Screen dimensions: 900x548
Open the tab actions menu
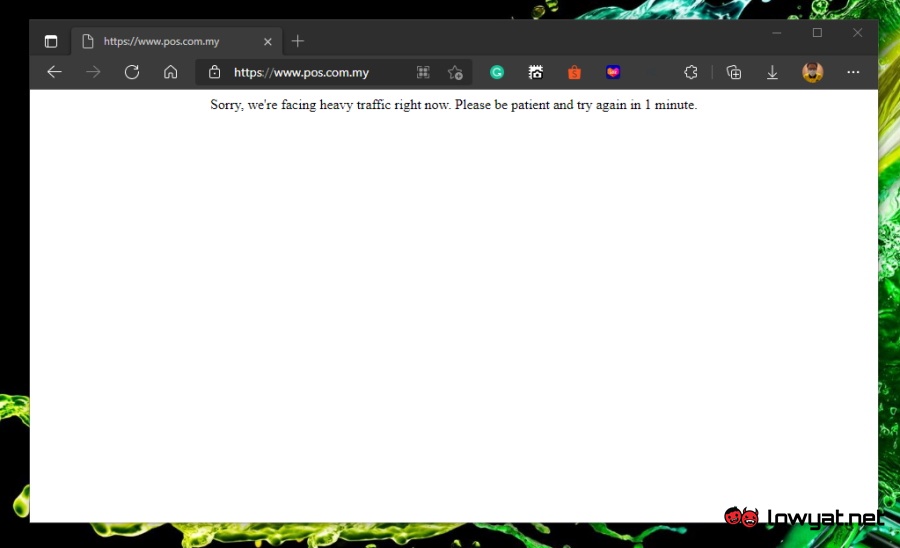pos(51,42)
